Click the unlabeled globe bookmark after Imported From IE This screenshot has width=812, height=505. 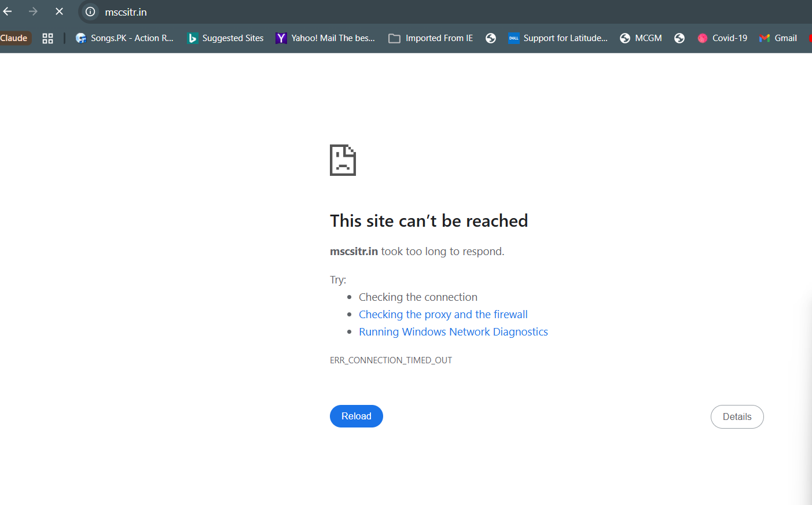click(x=491, y=38)
